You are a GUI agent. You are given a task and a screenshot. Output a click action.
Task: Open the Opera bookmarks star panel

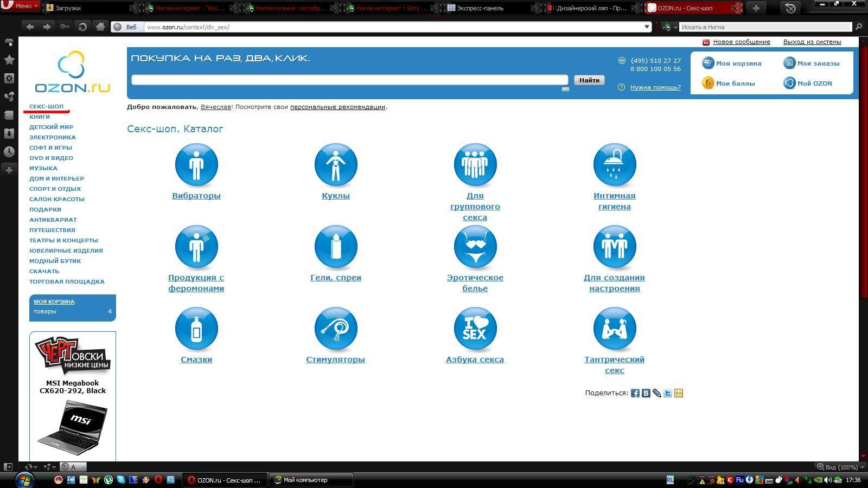pos(9,60)
